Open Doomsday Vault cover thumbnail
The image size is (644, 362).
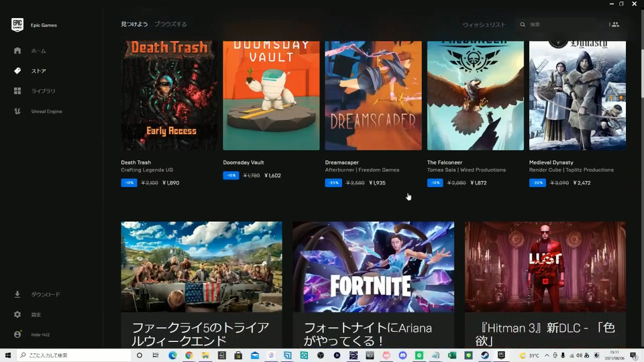pyautogui.click(x=271, y=95)
